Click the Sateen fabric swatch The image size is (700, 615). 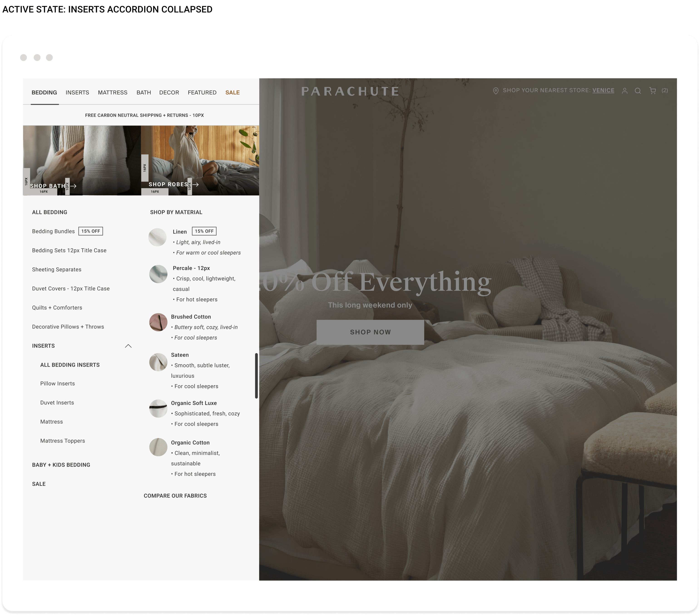(158, 362)
